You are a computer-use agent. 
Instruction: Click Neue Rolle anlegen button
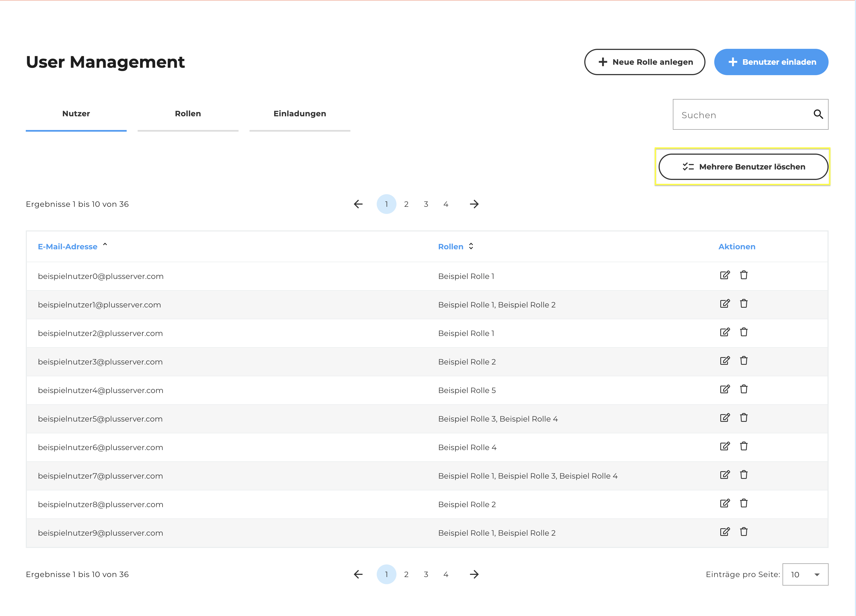pyautogui.click(x=645, y=62)
